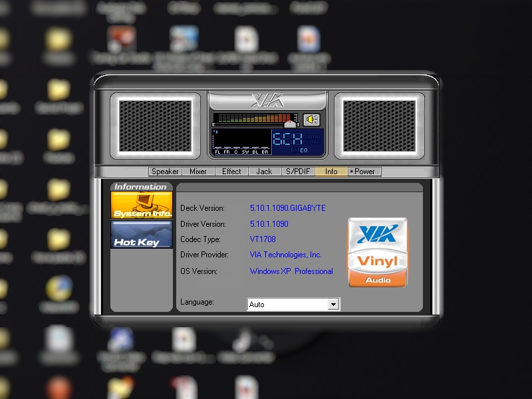
Task: Expand the Language dropdown arrow
Action: (333, 305)
